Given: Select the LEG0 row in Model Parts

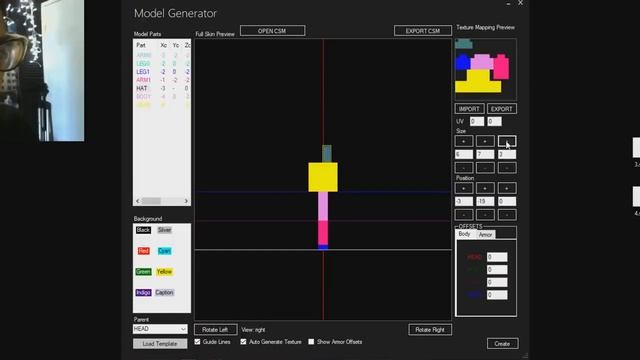Looking at the screenshot, I should click(162, 64).
